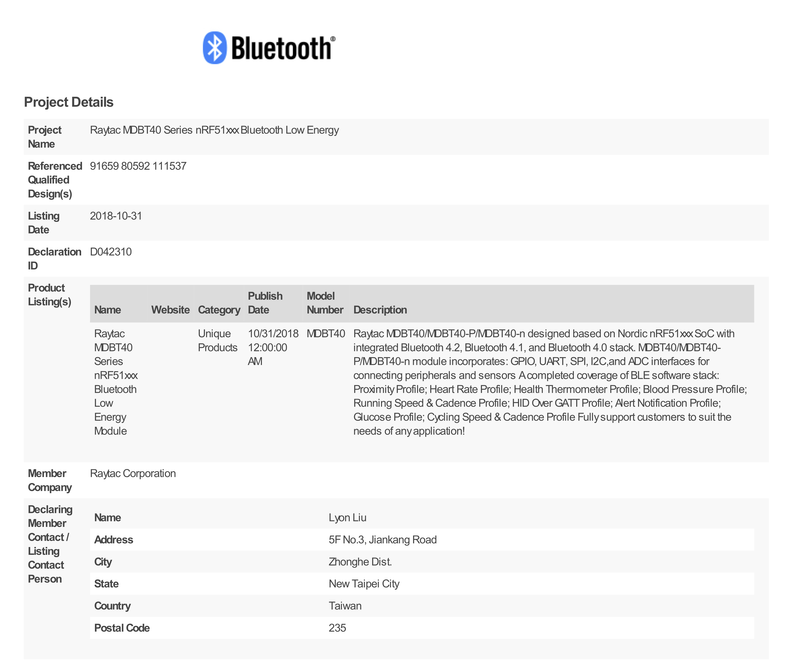Click the Project Details heading
The height and width of the screenshot is (672, 796).
click(69, 102)
